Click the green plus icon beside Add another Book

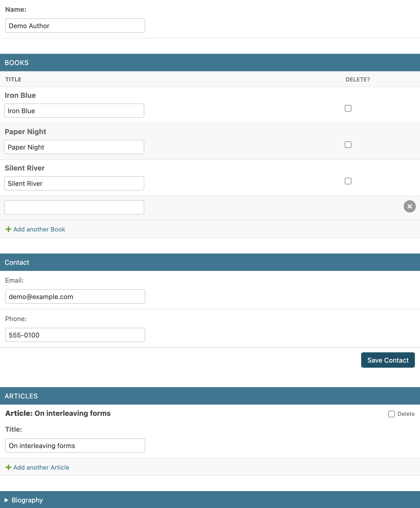[x=8, y=229]
